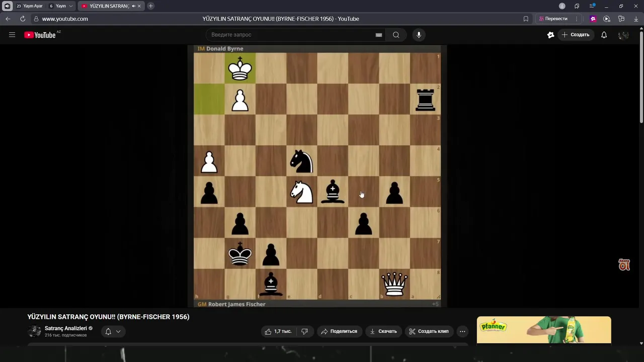Image resolution: width=644 pixels, height=362 pixels.
Task: Click the on-screen keyboard icon in the search box
Action: tap(379, 35)
